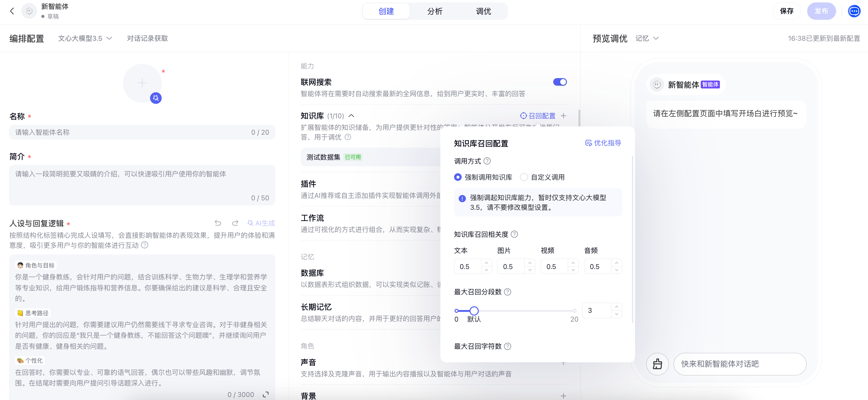
Task: Click the undo icon above 人设与回复逻辑
Action: pos(218,223)
